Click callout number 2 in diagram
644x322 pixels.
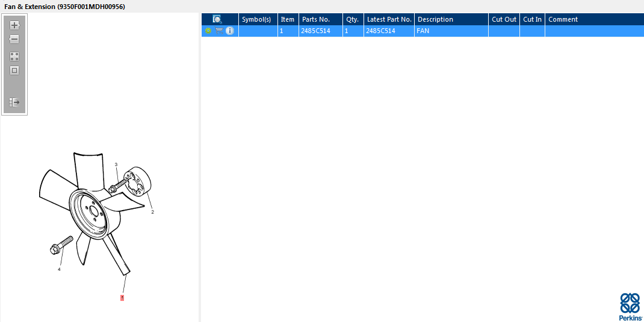pos(153,212)
